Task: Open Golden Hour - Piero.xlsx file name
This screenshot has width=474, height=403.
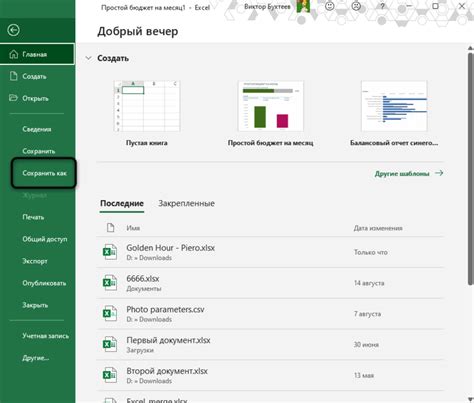Action: (170, 248)
